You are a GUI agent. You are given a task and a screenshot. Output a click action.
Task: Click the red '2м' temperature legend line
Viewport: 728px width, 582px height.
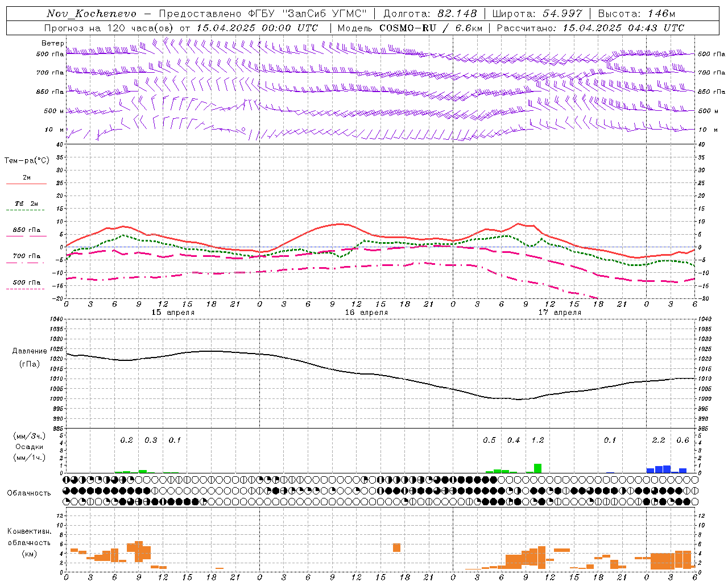[26, 184]
